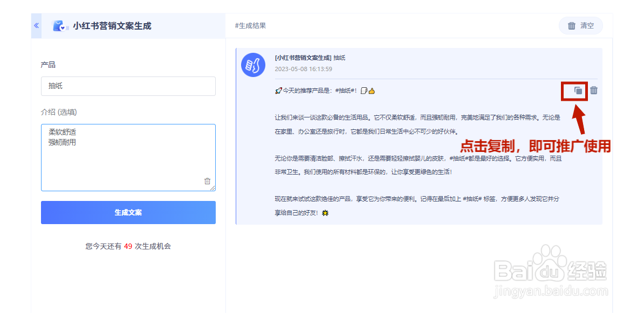Focus the 产品 input field with 抽纸
This screenshot has width=644, height=313.
pos(128,86)
